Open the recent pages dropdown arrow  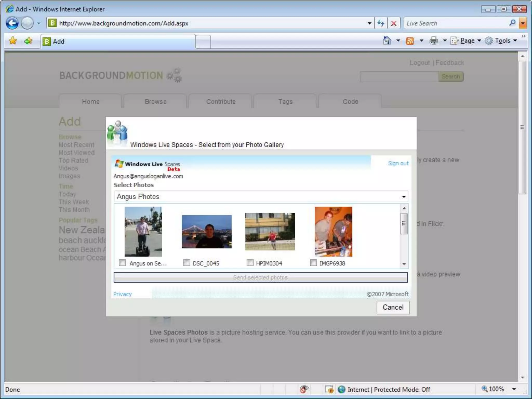(39, 23)
